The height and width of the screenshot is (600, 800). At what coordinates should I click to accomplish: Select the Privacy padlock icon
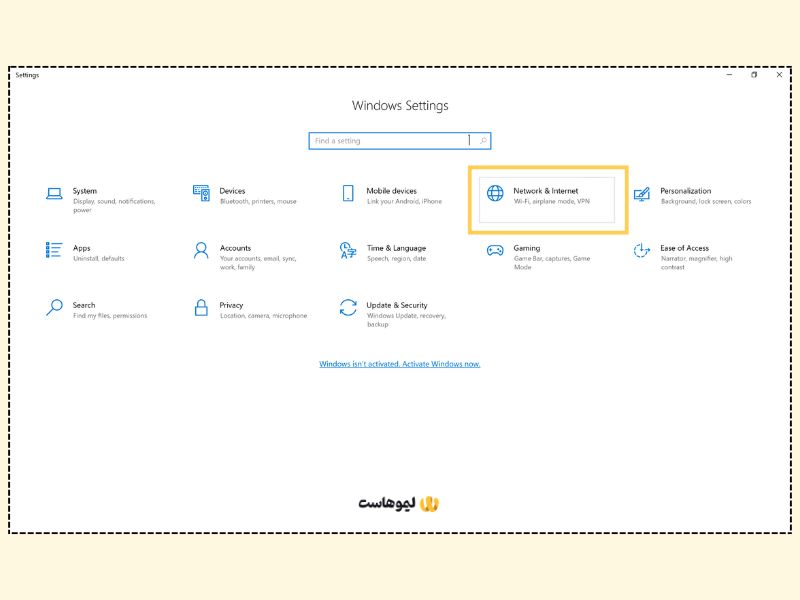tap(201, 308)
